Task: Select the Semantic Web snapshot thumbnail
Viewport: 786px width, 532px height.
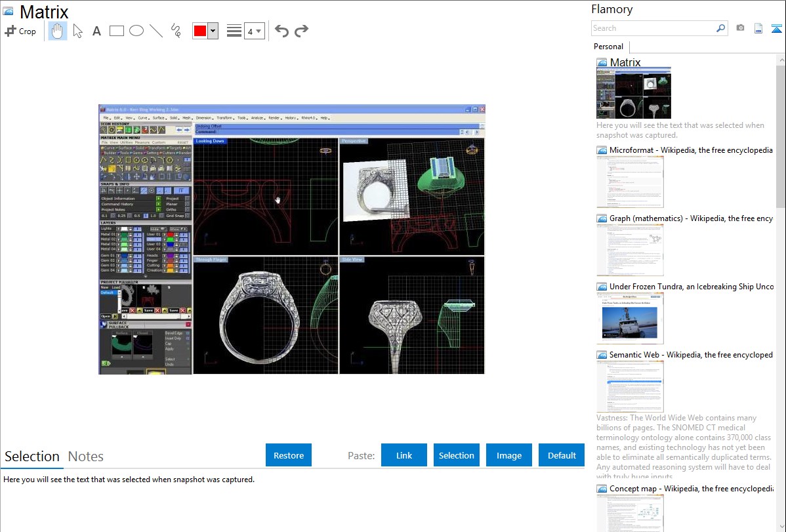Action: coord(630,386)
